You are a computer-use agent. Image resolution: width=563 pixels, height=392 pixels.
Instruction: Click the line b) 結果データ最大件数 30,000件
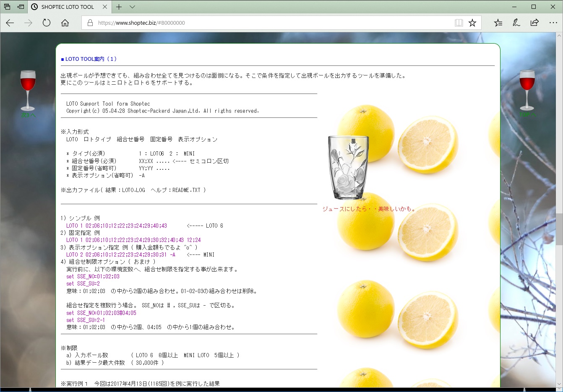(x=115, y=363)
